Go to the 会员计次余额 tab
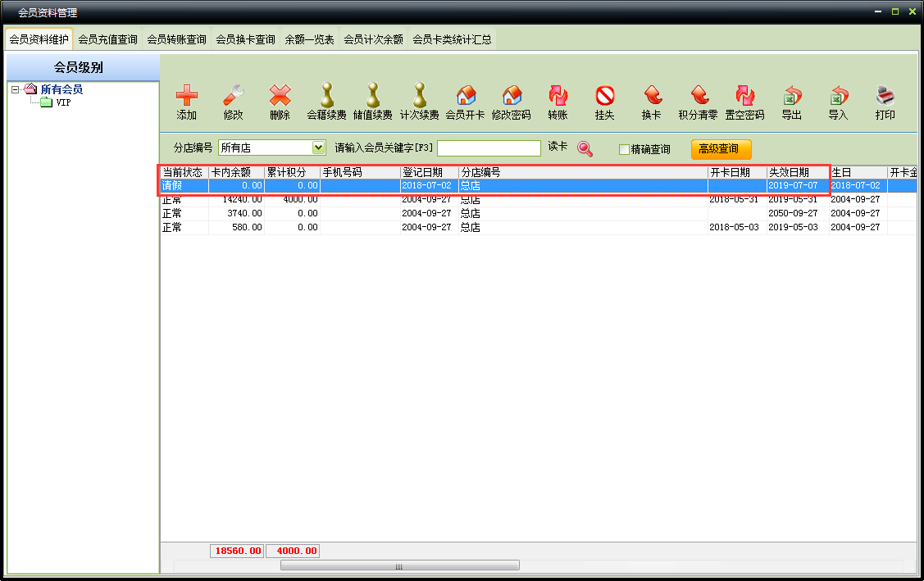The height and width of the screenshot is (581, 924). click(374, 39)
